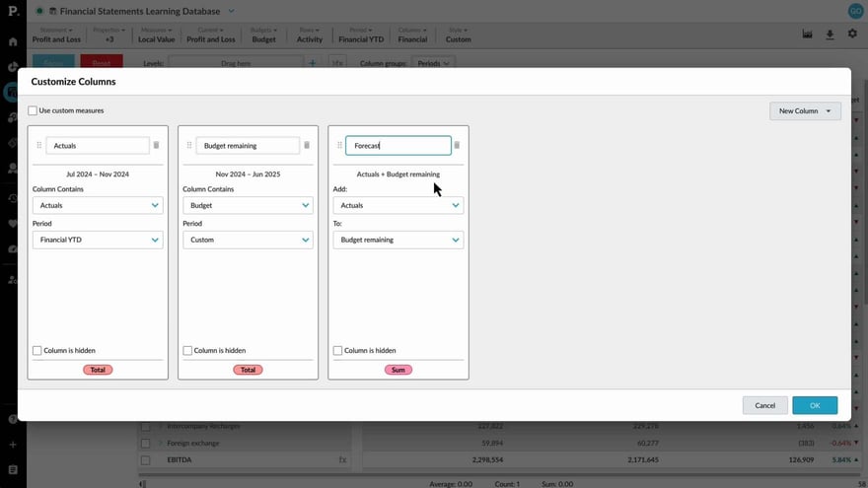
Task: Grab the drag handle of Forecast column
Action: point(339,146)
